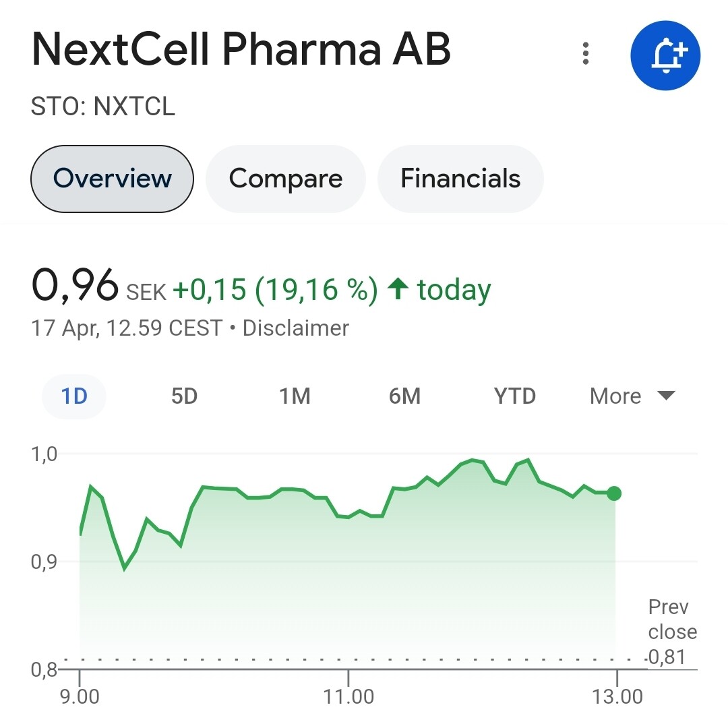Screen dimensions: 728x728
Task: Switch to the Overview tab
Action: pos(112,179)
